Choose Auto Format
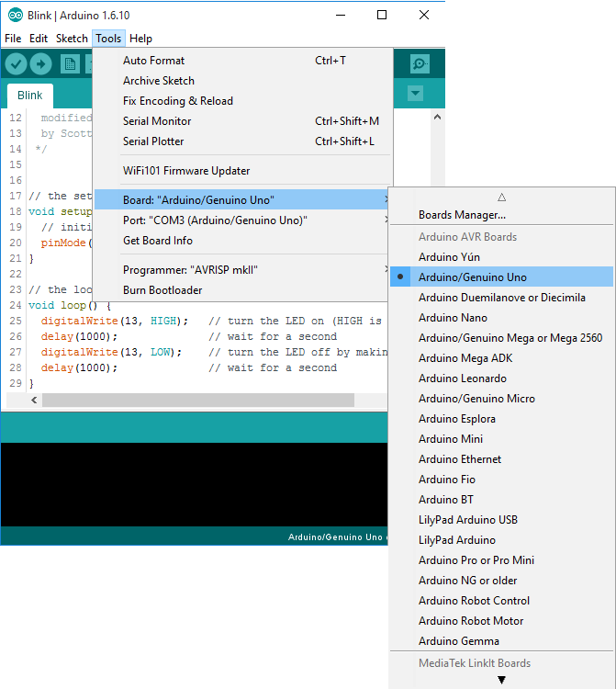The image size is (616, 689). 241,61
